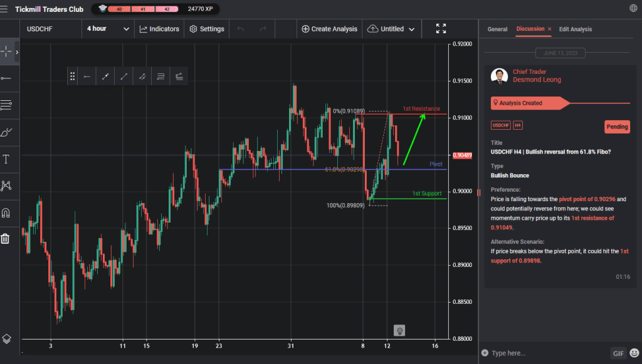Image resolution: width=642 pixels, height=364 pixels.
Task: Click the horizontal ray tool in floating toolbar
Action: [x=87, y=76]
